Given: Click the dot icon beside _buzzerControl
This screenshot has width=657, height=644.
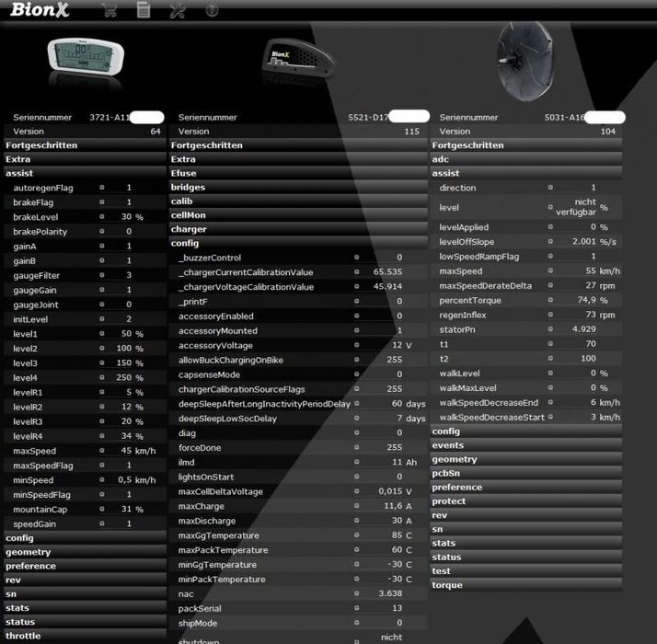Looking at the screenshot, I should coord(357,258).
